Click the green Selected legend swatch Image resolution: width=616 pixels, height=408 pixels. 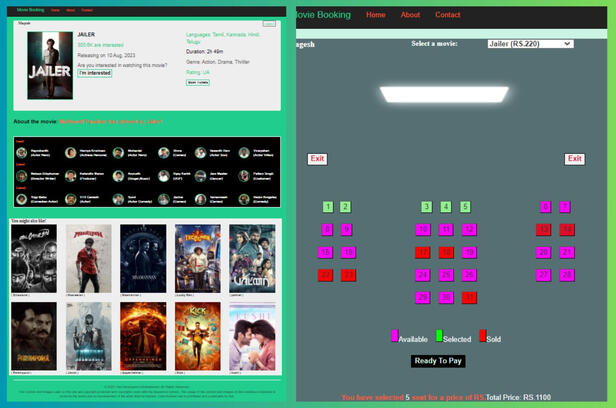point(439,336)
